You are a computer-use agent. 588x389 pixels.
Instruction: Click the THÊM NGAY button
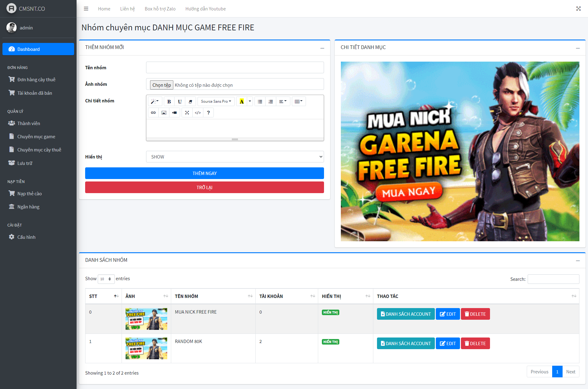pyautogui.click(x=204, y=173)
